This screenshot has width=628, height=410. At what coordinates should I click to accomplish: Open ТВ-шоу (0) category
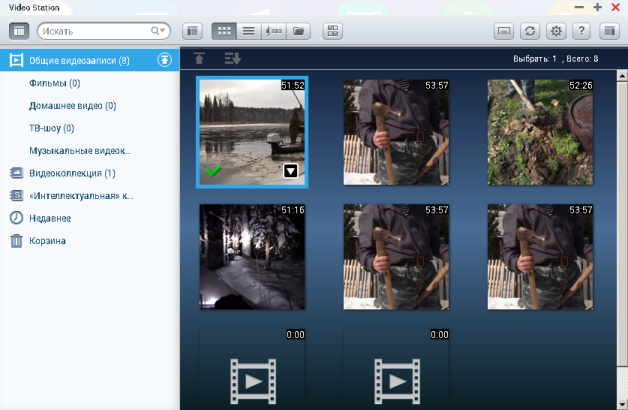click(52, 128)
